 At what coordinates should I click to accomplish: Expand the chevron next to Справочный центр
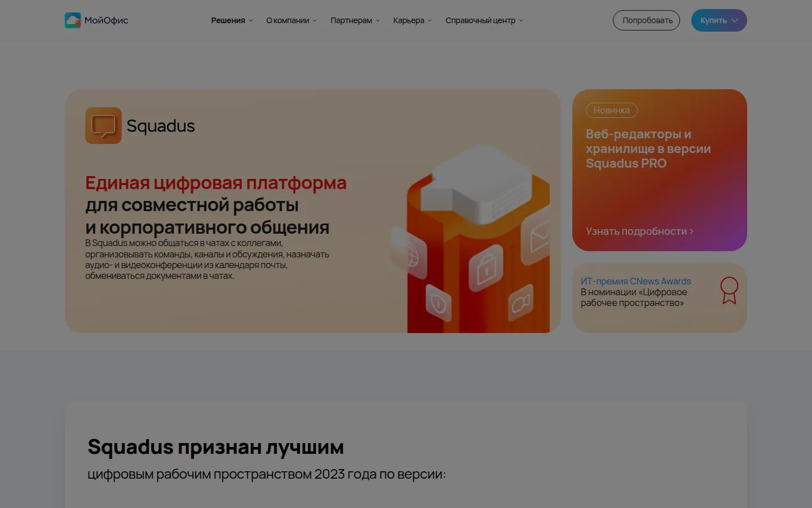521,21
